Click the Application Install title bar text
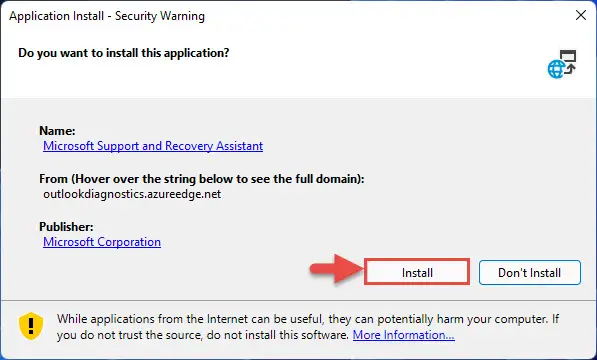The image size is (597, 360). [x=107, y=16]
